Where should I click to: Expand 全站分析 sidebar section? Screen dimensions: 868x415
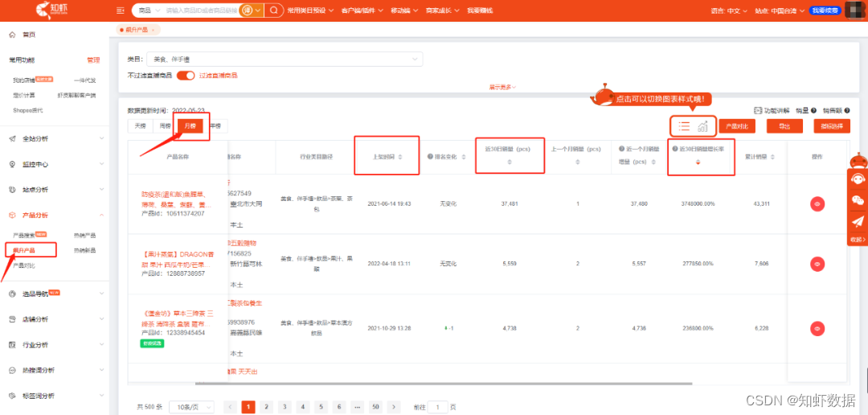click(56, 138)
